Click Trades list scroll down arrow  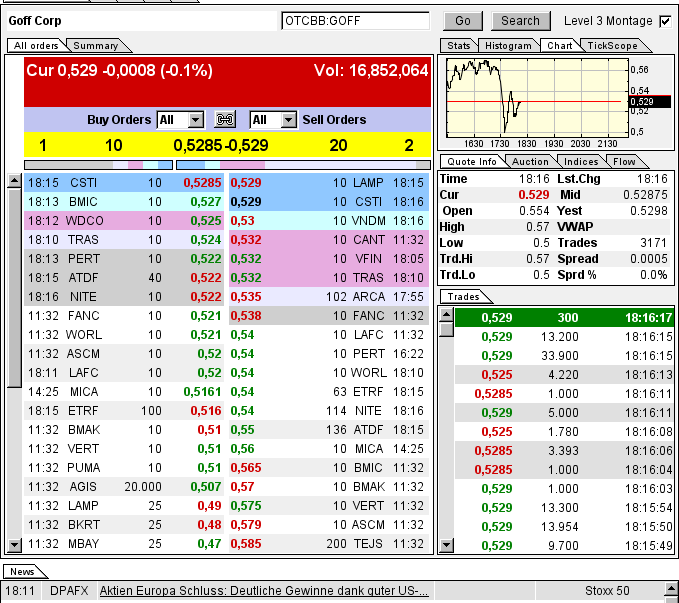pos(446,545)
